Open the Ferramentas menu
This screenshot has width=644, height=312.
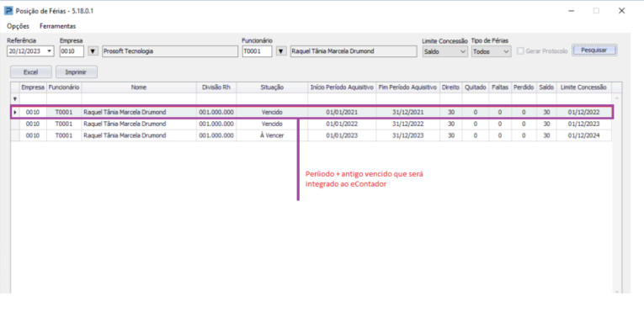[x=58, y=26]
